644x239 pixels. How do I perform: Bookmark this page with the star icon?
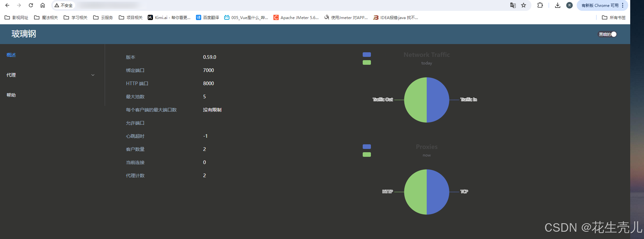[x=524, y=5]
